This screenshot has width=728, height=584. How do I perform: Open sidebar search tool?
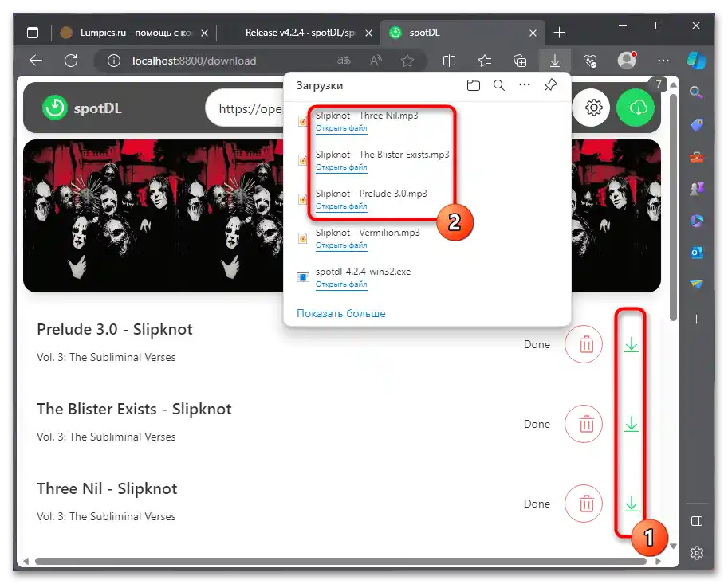point(696,92)
